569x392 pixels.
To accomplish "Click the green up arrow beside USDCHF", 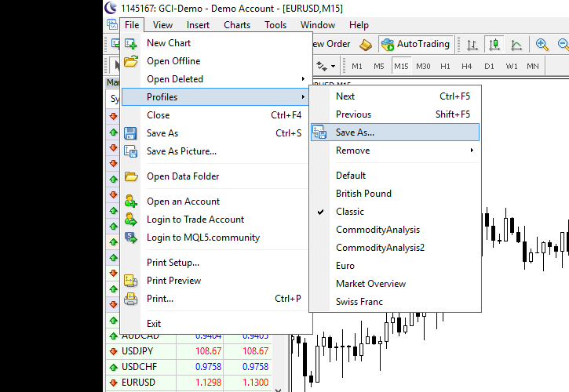I will tap(114, 367).
